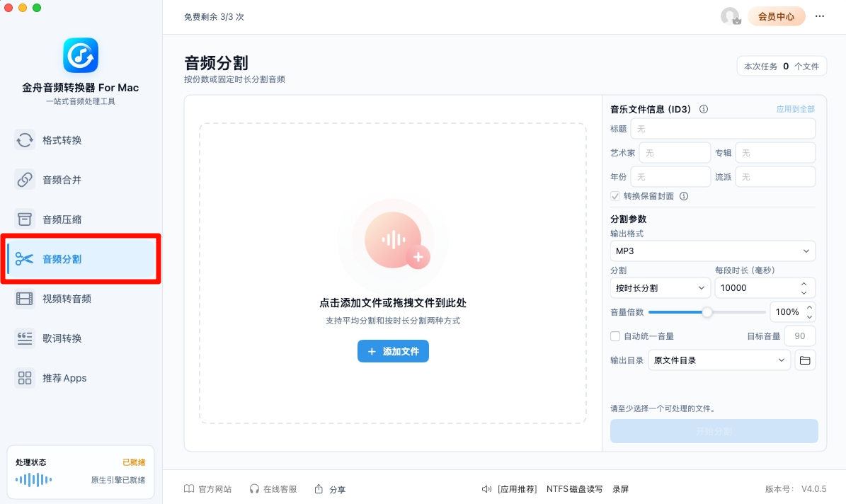Open the 输出格式 MP3 dropdown
This screenshot has width=846, height=504.
pos(713,251)
